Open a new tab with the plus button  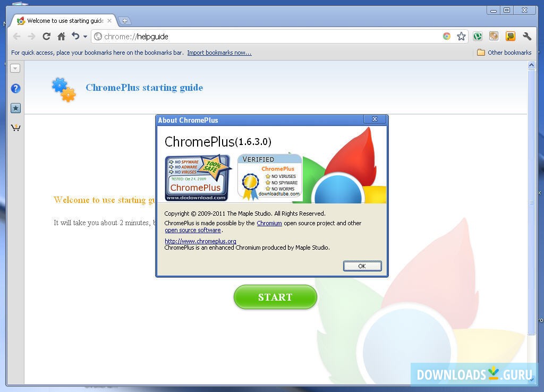pos(125,21)
